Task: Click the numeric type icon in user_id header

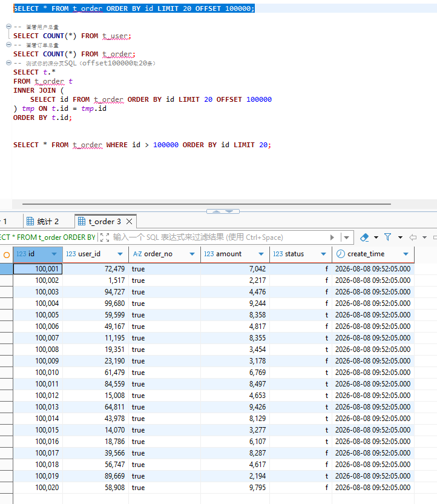Action: pyautogui.click(x=71, y=254)
